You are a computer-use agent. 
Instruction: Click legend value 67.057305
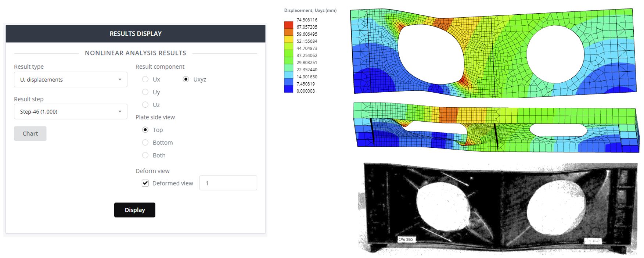(x=307, y=27)
